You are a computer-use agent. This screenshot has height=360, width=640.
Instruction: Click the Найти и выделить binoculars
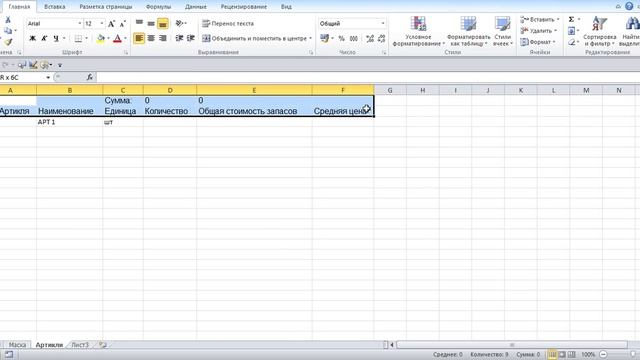631,31
